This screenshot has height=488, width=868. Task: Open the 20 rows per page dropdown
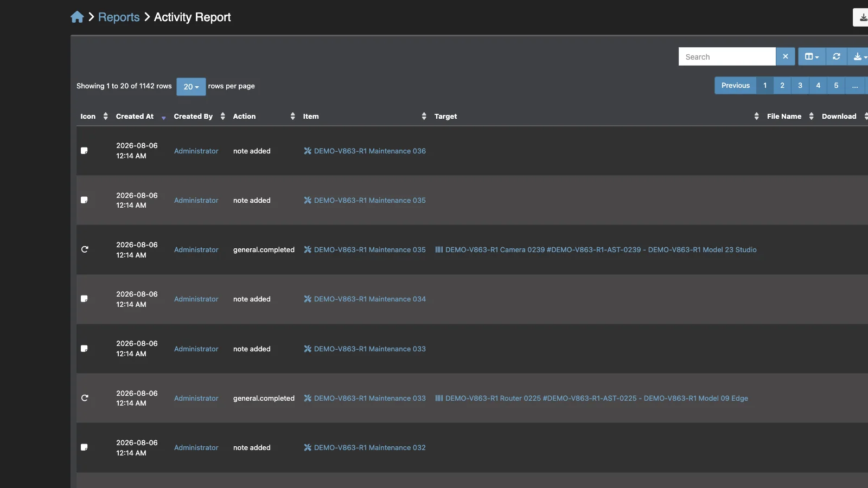click(191, 87)
